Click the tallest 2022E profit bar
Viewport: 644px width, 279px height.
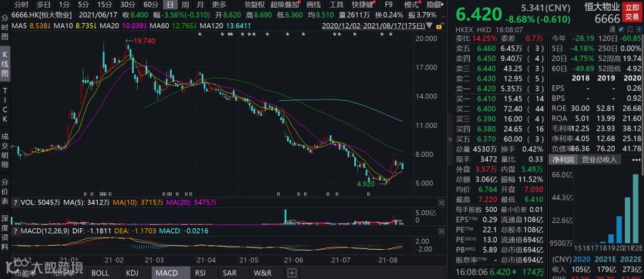coord(636,209)
